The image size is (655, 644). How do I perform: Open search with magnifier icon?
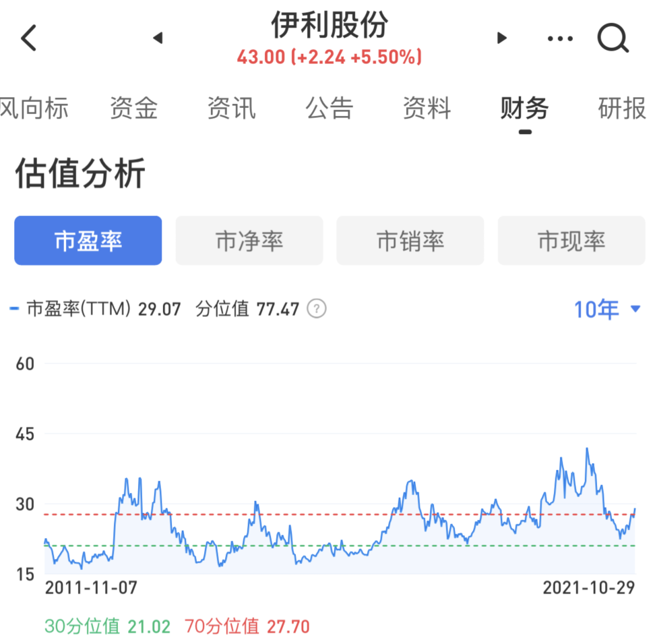(613, 38)
